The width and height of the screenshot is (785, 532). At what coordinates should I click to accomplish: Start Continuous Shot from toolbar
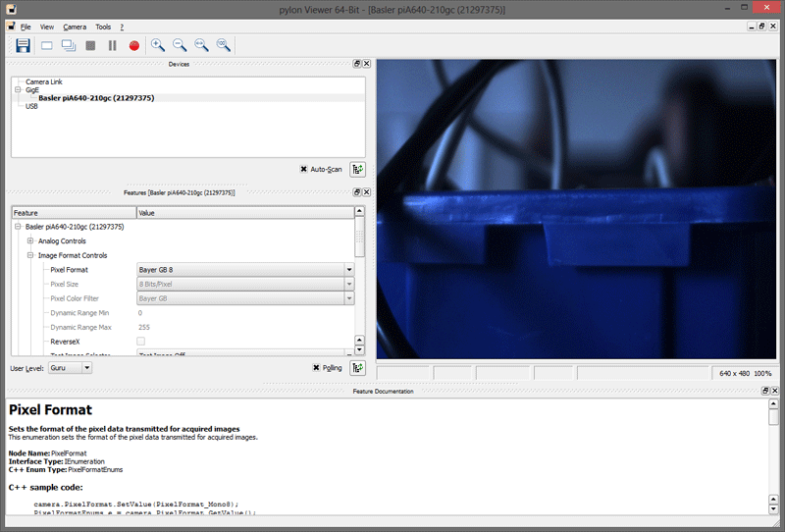pyautogui.click(x=68, y=45)
